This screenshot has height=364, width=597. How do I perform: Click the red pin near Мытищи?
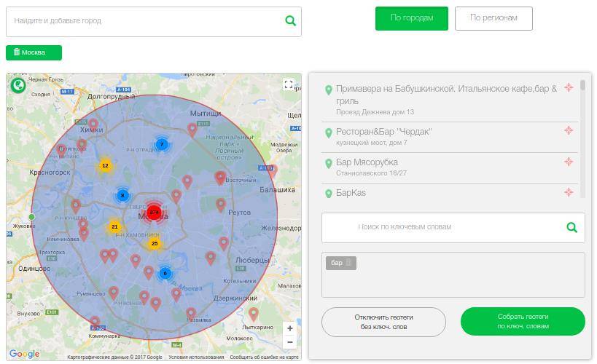click(x=192, y=130)
